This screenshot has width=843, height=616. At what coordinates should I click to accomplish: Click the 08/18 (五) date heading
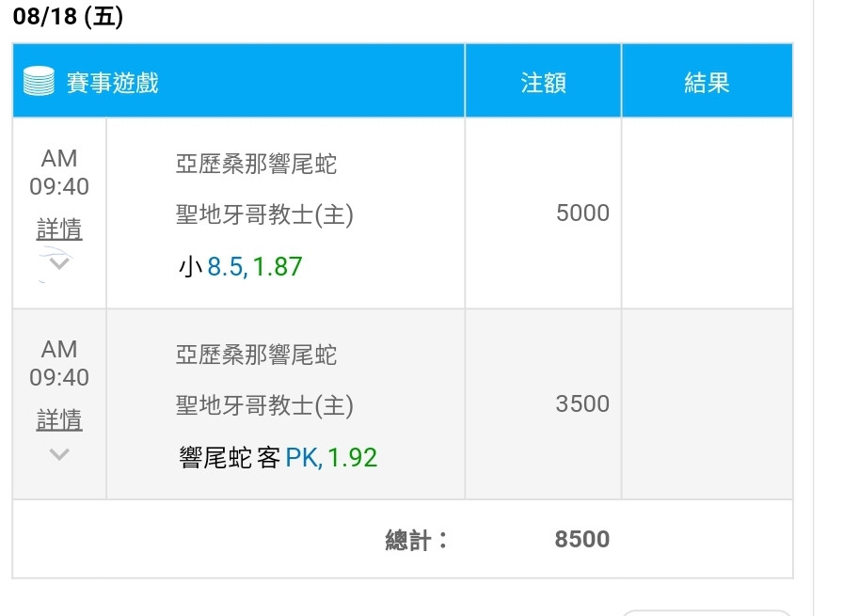(x=68, y=16)
